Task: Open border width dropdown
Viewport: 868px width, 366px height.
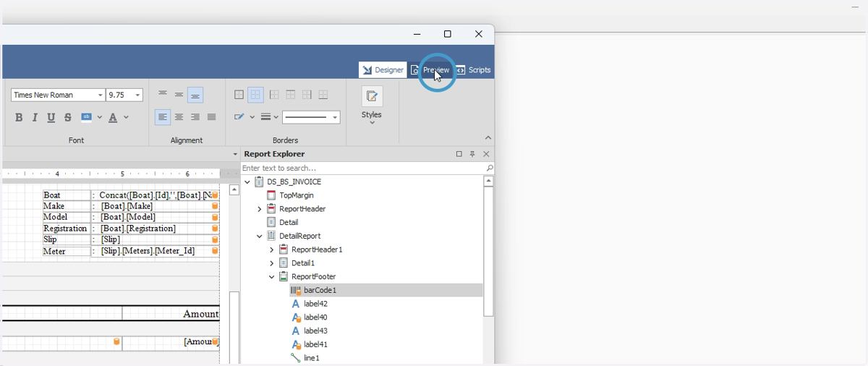Action: tap(269, 117)
